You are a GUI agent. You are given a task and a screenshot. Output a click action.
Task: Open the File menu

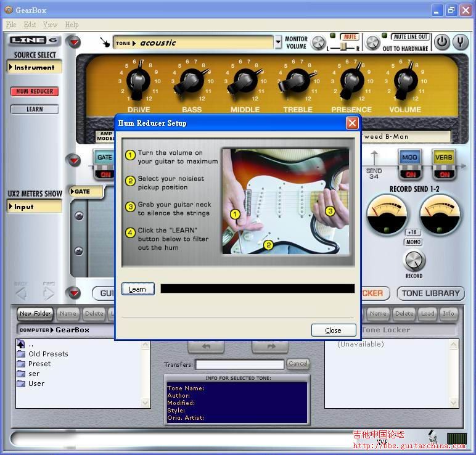coord(11,25)
